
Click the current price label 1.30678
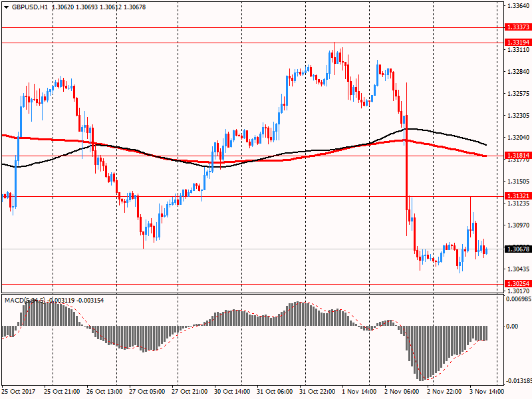518,249
